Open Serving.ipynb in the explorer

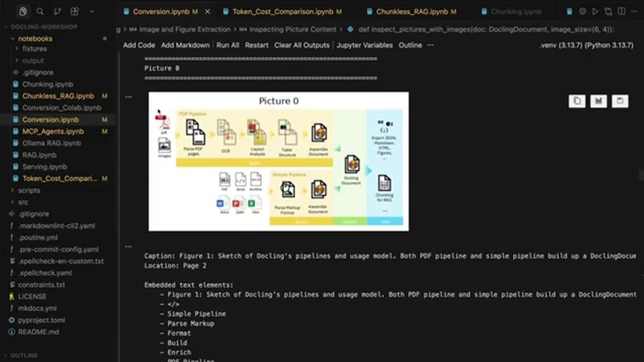(x=44, y=166)
